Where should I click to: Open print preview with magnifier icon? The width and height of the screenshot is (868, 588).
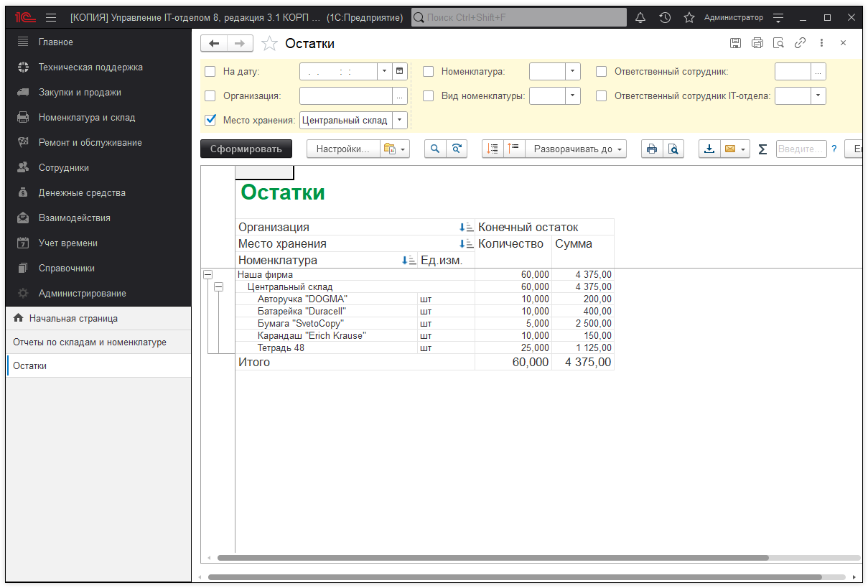click(x=673, y=149)
